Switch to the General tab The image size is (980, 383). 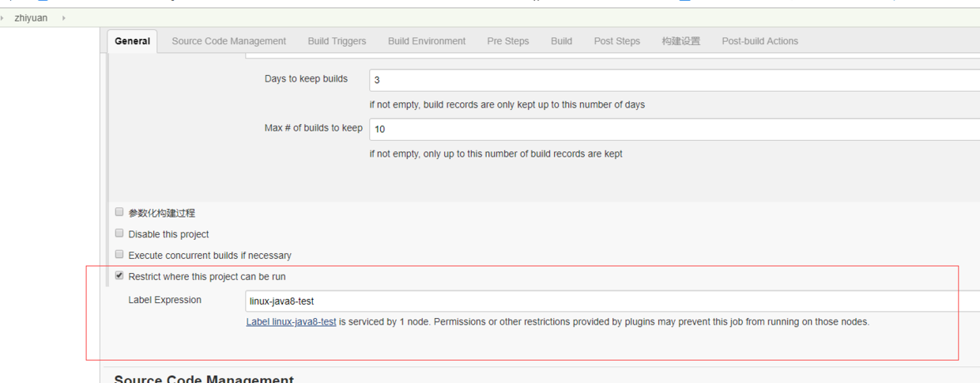pyautogui.click(x=132, y=41)
